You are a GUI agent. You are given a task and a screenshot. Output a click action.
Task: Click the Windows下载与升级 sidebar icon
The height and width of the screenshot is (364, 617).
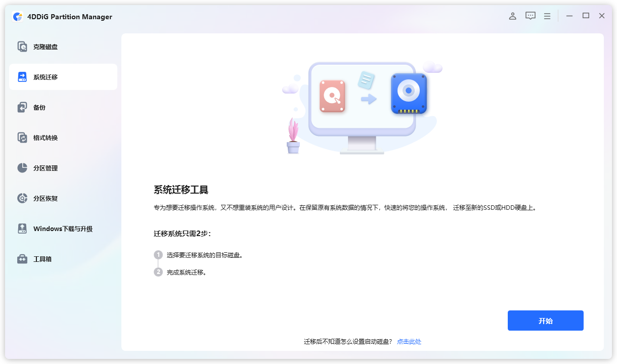[22, 229]
